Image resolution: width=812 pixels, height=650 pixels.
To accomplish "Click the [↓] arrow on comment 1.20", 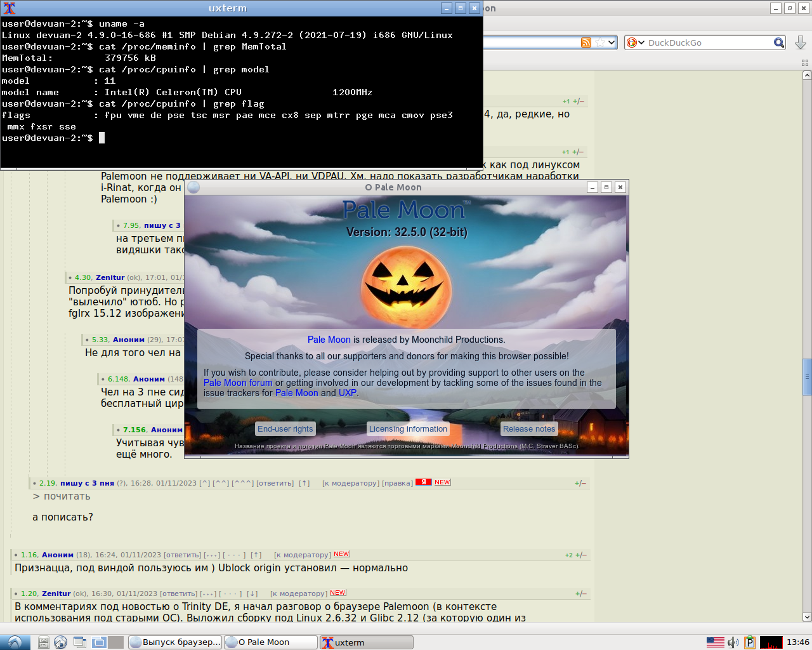I will coord(252,594).
